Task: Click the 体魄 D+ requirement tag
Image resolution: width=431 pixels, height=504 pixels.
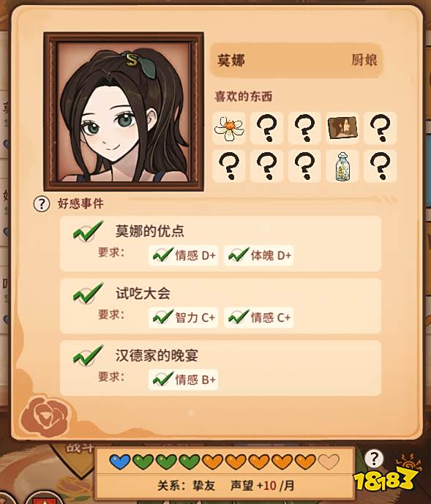Action: pyautogui.click(x=258, y=255)
